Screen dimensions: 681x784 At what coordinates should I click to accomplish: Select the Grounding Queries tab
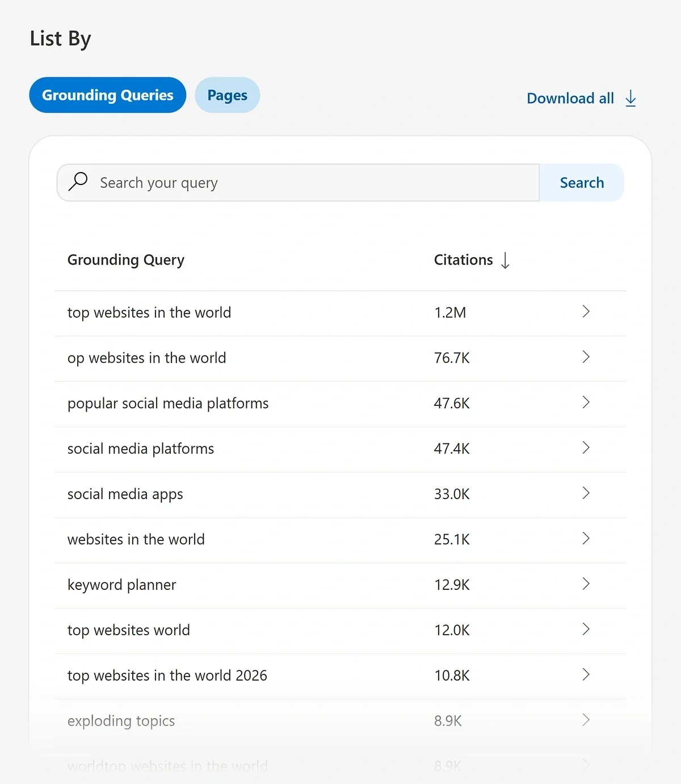click(x=107, y=95)
